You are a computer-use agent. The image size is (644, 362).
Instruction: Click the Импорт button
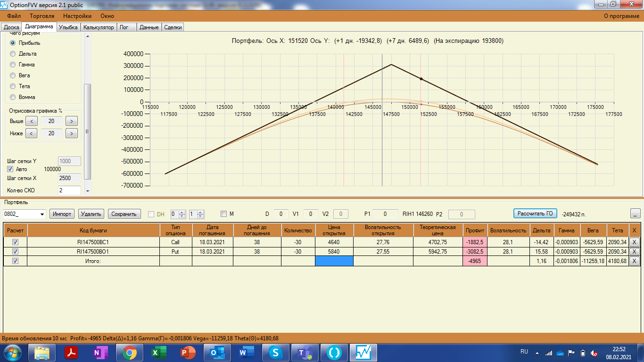point(62,214)
